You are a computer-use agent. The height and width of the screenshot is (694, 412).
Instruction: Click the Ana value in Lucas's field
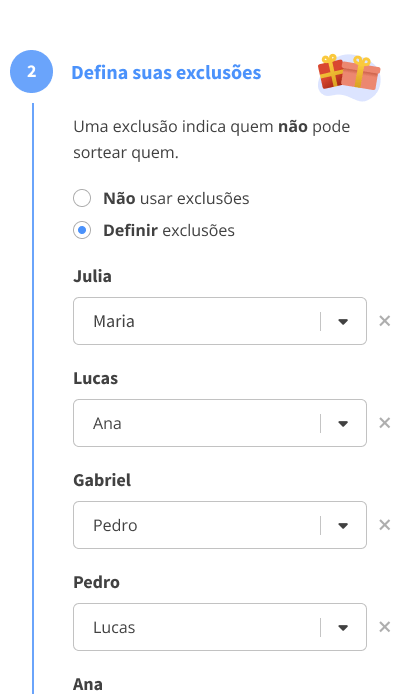(x=107, y=424)
